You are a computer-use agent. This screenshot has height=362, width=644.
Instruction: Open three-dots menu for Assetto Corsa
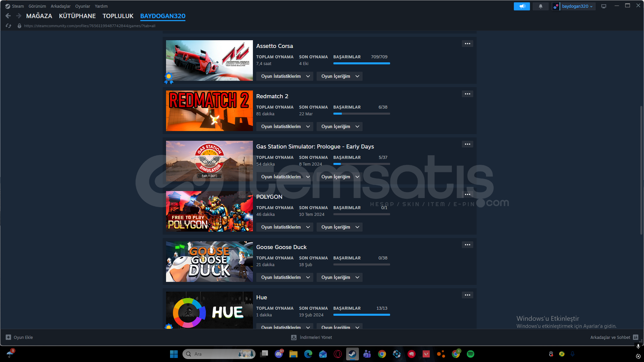[467, 44]
